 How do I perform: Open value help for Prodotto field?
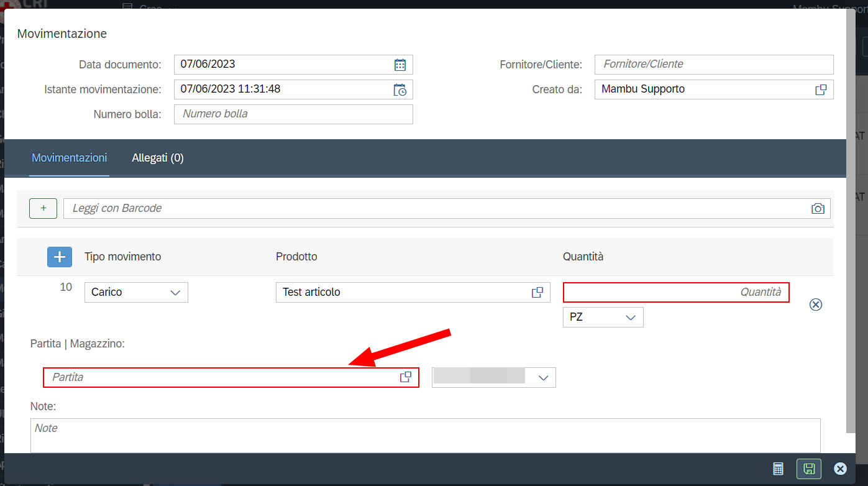coord(537,292)
